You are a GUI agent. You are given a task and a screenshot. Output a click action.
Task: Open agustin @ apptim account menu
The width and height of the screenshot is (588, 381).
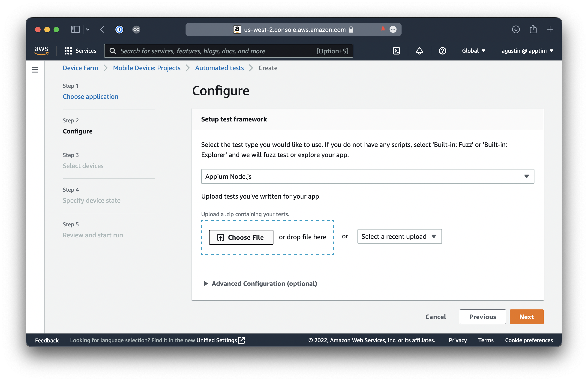click(527, 51)
